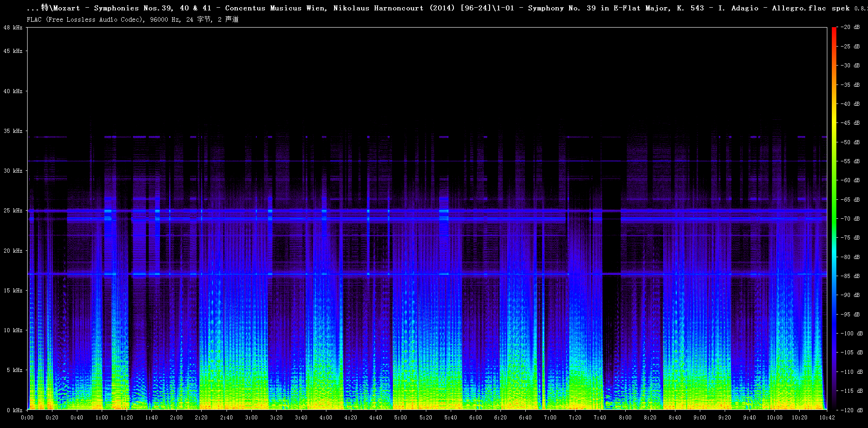Select the -45 dB scale label
The image size is (868, 428).
tap(850, 123)
